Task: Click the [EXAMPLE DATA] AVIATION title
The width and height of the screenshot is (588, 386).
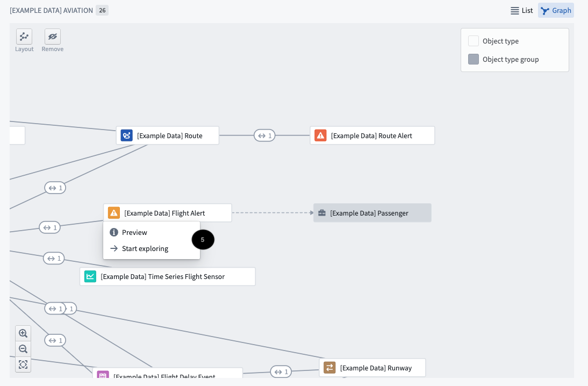Action: pyautogui.click(x=52, y=11)
